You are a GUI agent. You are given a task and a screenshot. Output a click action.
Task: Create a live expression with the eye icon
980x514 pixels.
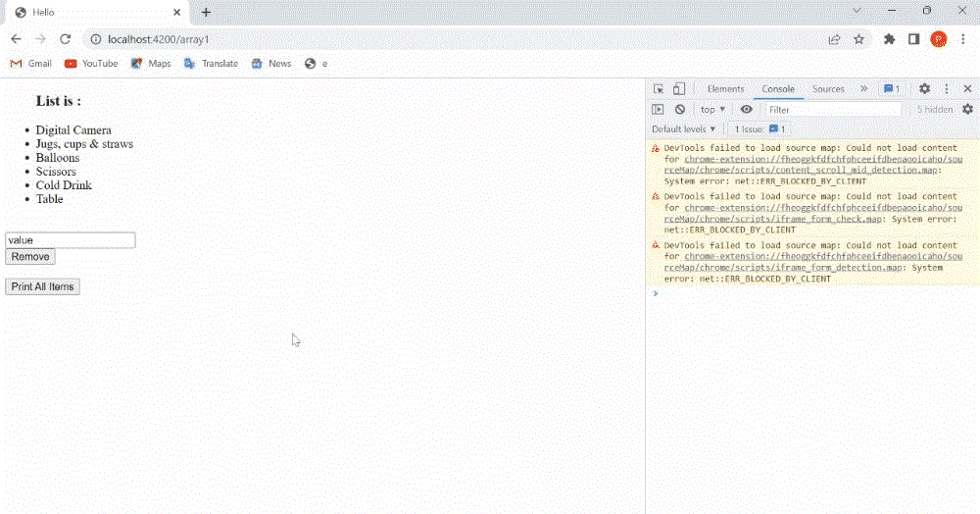tap(746, 110)
